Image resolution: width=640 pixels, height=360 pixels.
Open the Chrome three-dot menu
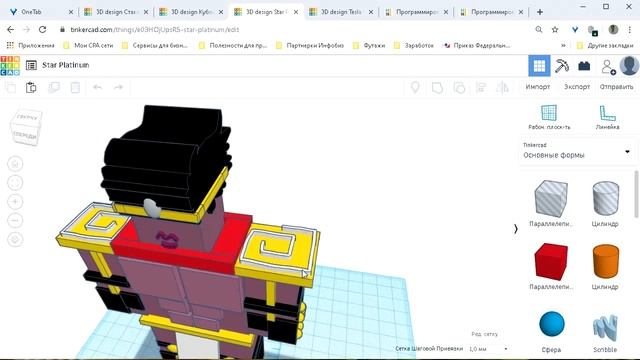click(630, 29)
